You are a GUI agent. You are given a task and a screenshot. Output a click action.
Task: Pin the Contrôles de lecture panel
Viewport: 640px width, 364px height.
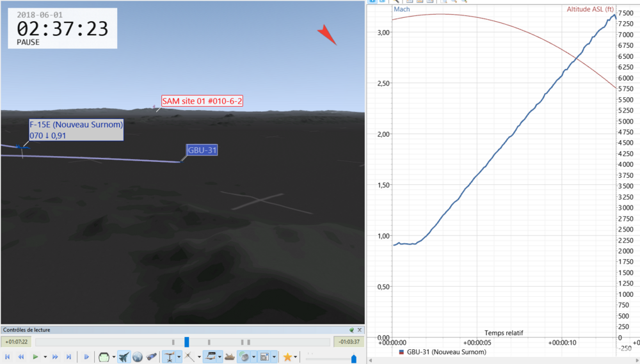tap(351, 329)
